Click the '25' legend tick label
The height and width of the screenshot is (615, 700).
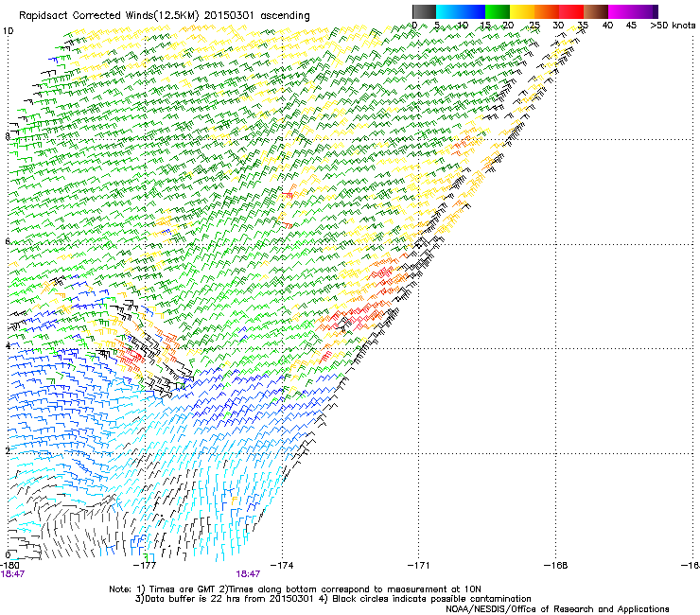click(534, 26)
